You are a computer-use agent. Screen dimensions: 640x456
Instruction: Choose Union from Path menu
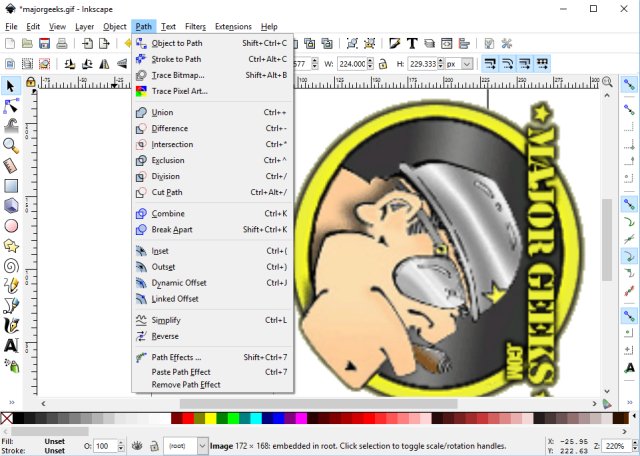pos(212,112)
